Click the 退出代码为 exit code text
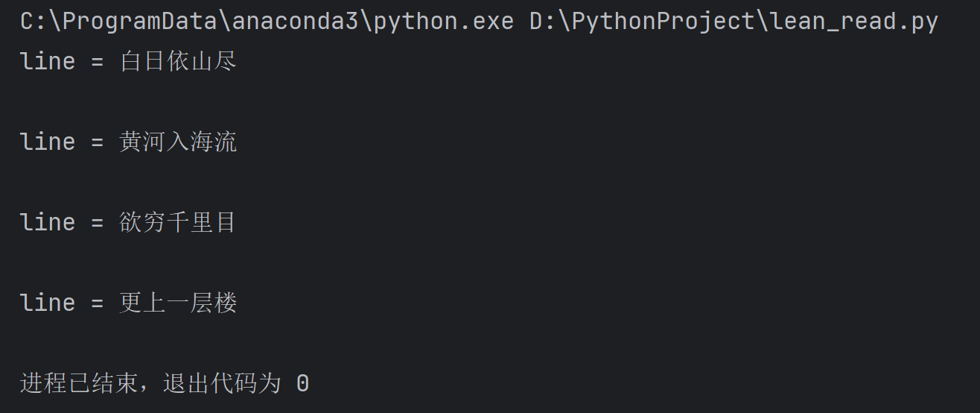Image resolution: width=980 pixels, height=413 pixels. (221, 383)
